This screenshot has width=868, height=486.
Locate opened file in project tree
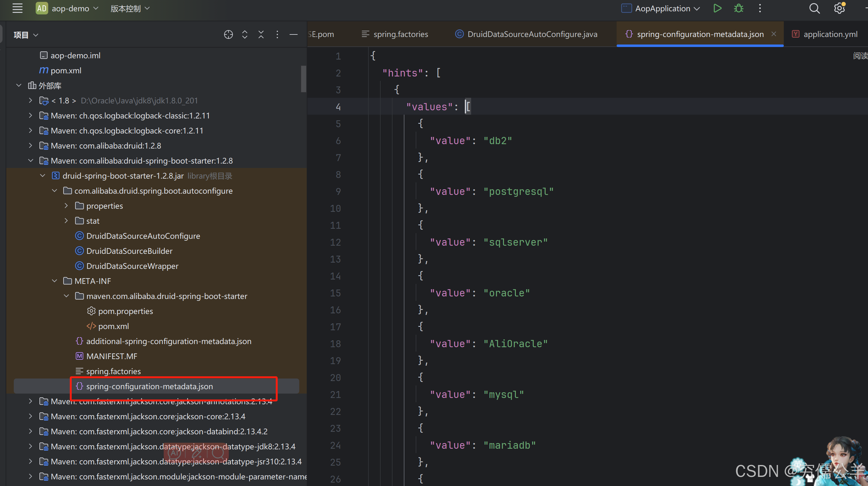(x=229, y=34)
